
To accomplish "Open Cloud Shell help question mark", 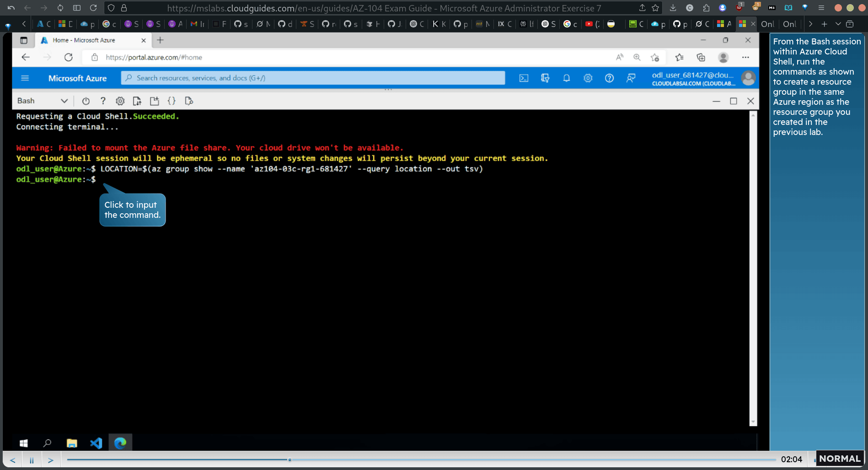I will [x=103, y=101].
